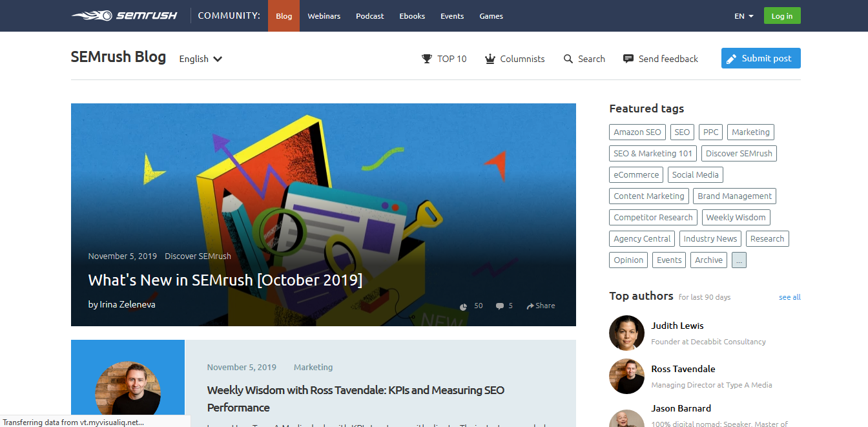Click the Submit post button
Image resolution: width=868 pixels, height=427 pixels.
(761, 57)
